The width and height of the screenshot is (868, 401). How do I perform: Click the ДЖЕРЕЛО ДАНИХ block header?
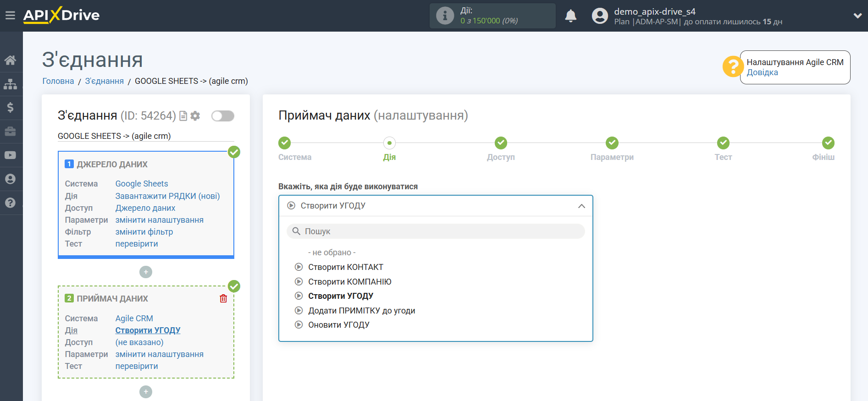(x=112, y=165)
